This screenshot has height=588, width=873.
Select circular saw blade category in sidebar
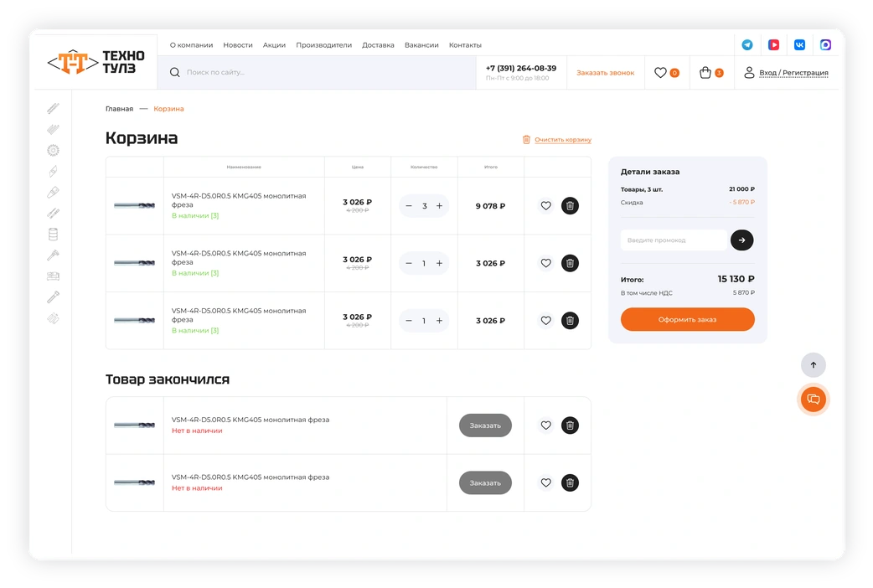coord(53,150)
